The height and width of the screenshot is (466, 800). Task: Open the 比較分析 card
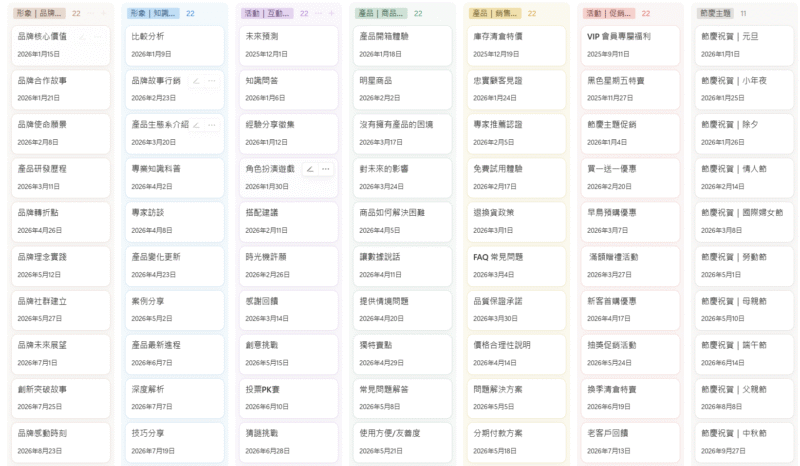(x=174, y=45)
